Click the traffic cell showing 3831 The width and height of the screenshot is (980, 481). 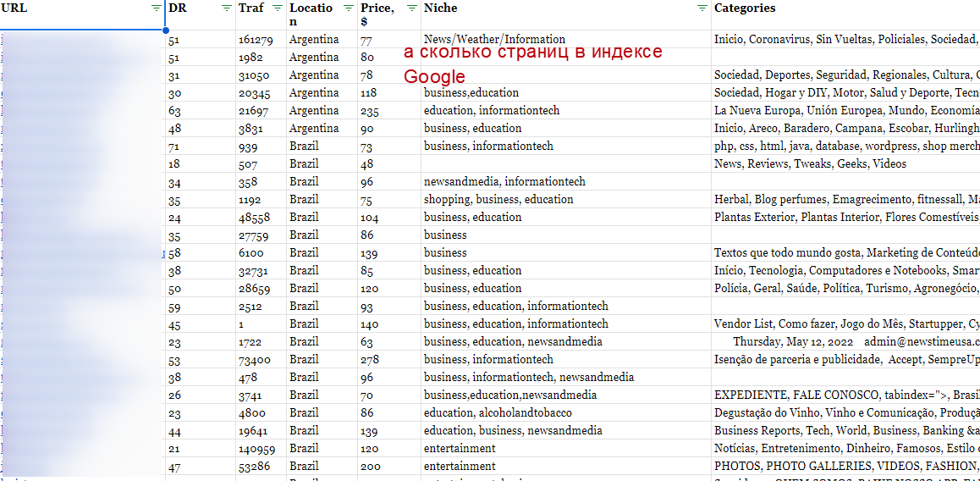tap(262, 128)
